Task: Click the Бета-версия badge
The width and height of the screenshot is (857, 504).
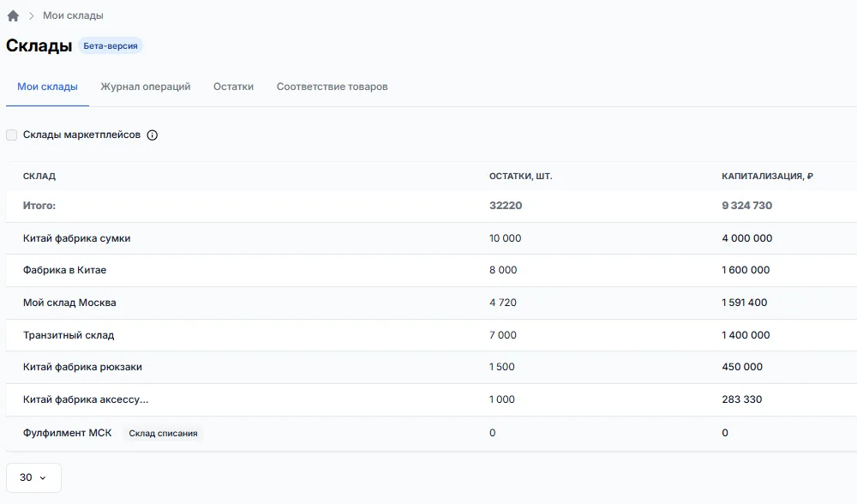Action: 111,46
